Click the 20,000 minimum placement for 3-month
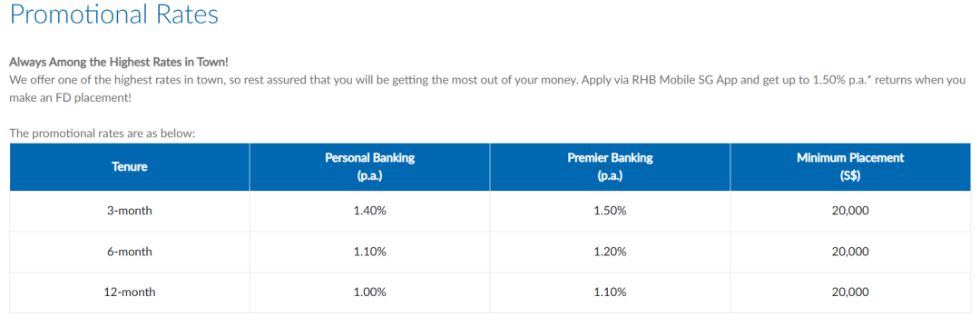Viewport: 980px width, 327px height. click(850, 211)
